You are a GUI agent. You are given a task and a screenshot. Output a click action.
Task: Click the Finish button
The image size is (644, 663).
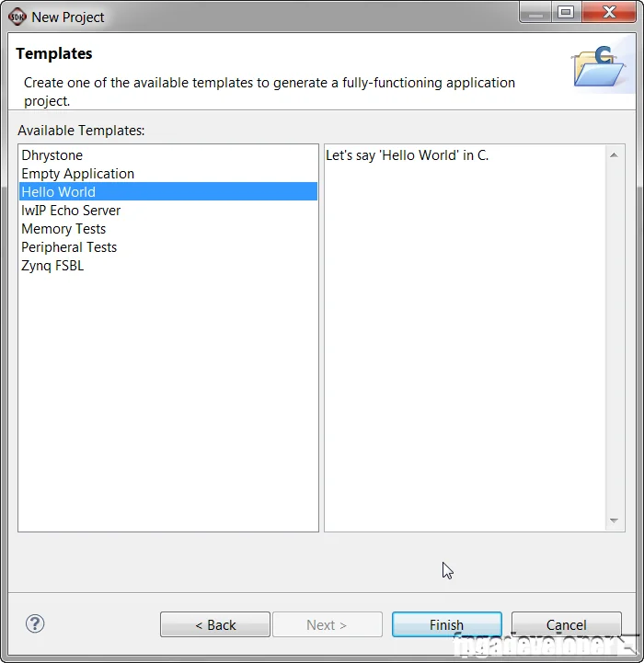pyautogui.click(x=447, y=624)
